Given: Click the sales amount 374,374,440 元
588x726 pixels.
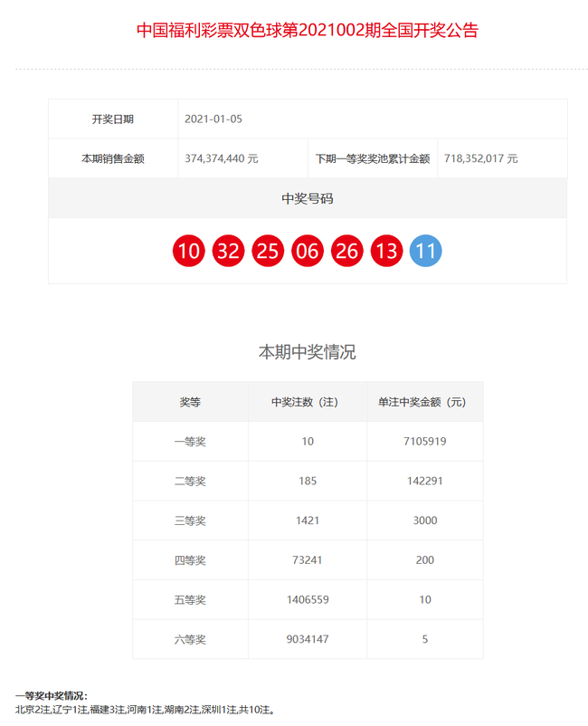Looking at the screenshot, I should [222, 158].
